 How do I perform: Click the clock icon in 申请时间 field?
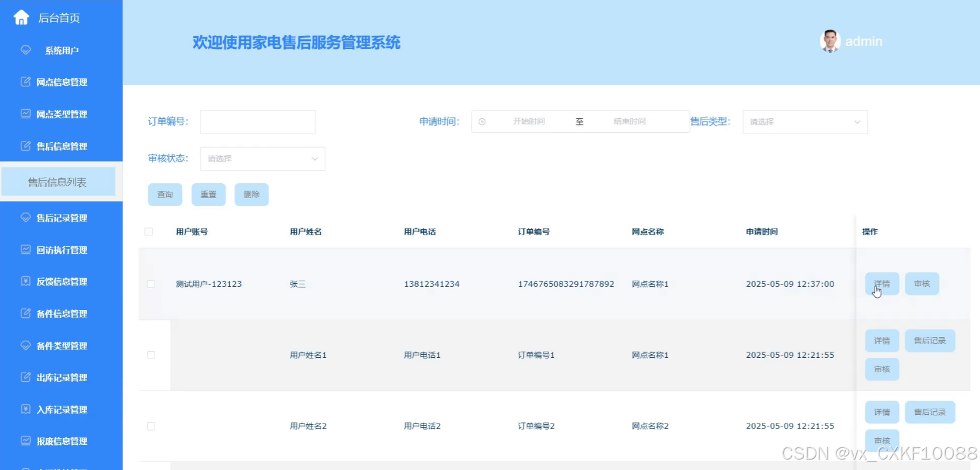pyautogui.click(x=482, y=122)
